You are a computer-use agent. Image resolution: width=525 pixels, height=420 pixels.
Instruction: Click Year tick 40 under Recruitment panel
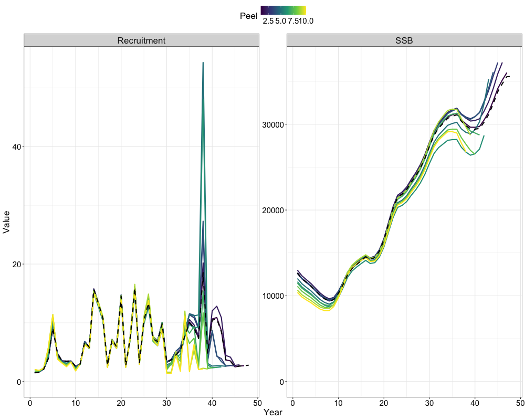point(212,403)
